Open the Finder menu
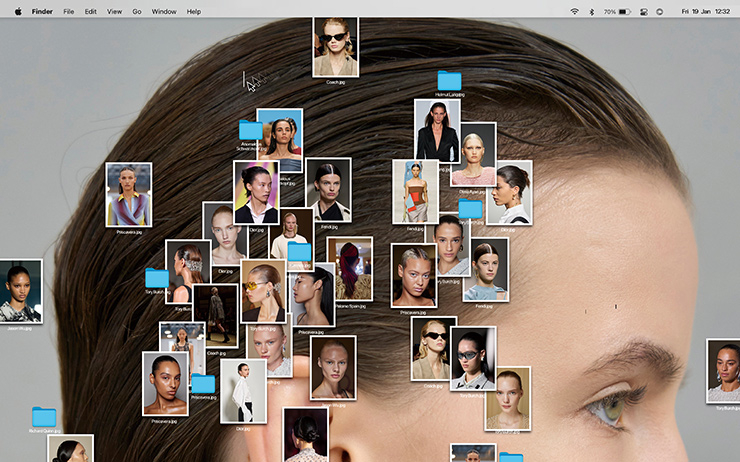The image size is (740, 462). point(43,11)
